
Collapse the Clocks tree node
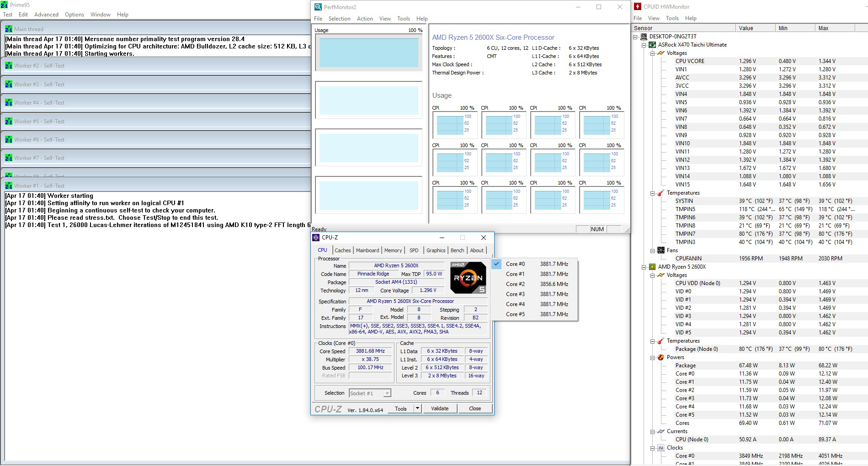[653, 448]
